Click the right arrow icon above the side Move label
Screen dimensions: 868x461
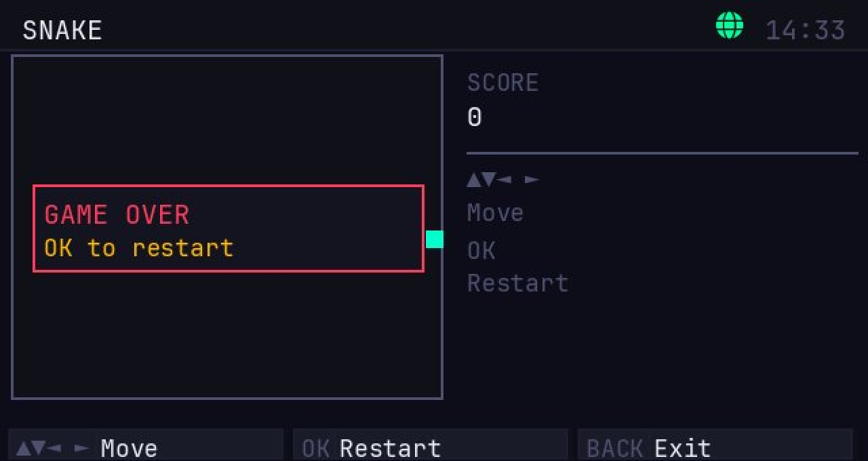[532, 180]
